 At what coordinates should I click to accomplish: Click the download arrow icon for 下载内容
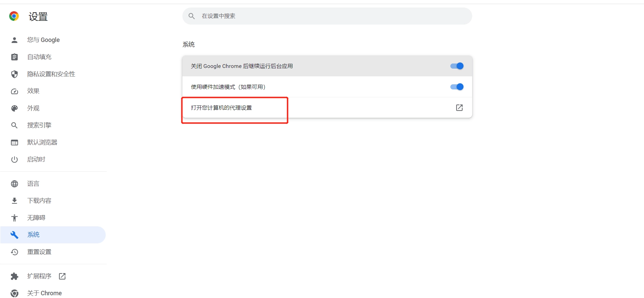click(x=14, y=201)
